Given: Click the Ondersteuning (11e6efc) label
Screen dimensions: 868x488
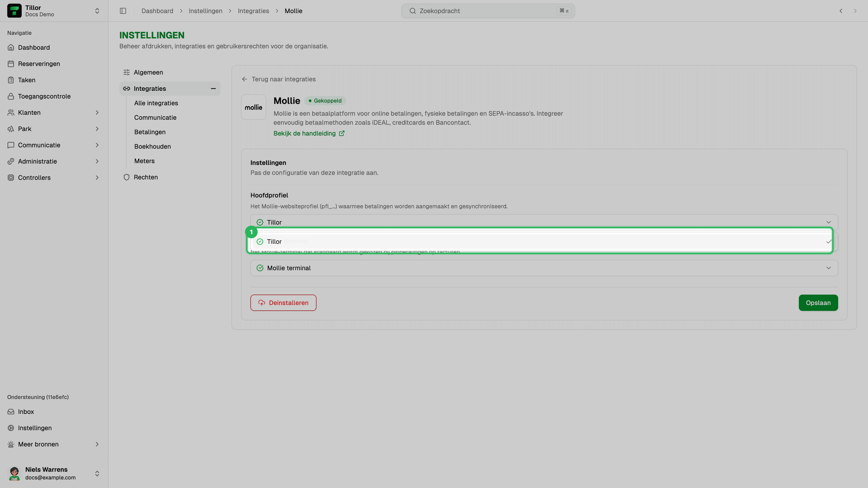Looking at the screenshot, I should click(38, 397).
